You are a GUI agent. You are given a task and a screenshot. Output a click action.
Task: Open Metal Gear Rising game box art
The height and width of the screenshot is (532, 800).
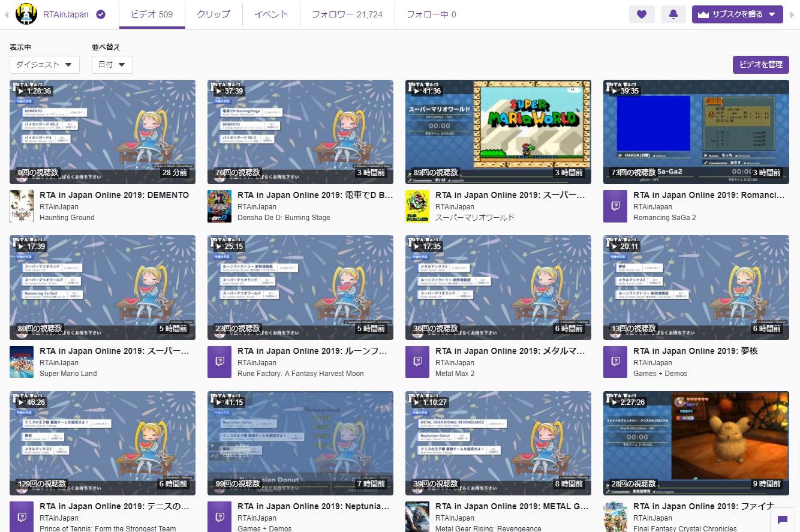click(417, 516)
